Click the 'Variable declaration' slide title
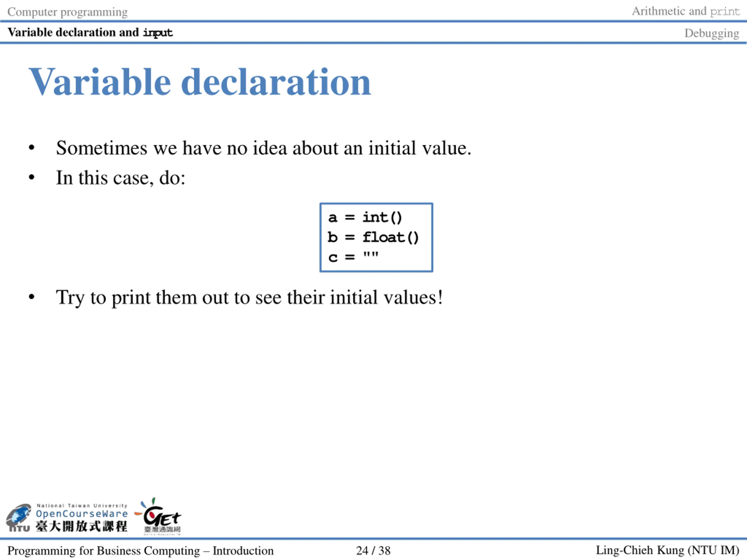The height and width of the screenshot is (560, 747). coord(200,82)
